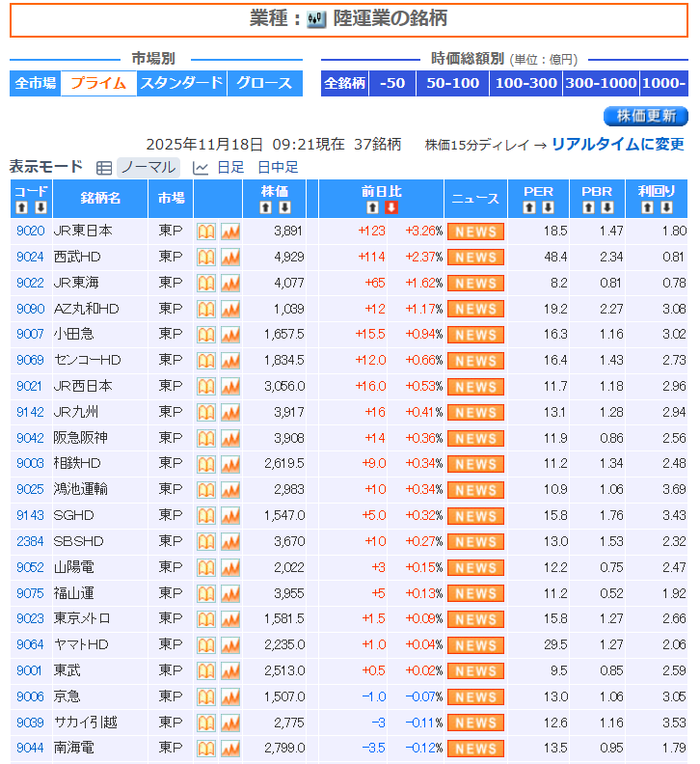Select the スタンダード market tab
This screenshot has height=764, width=700.
181,84
